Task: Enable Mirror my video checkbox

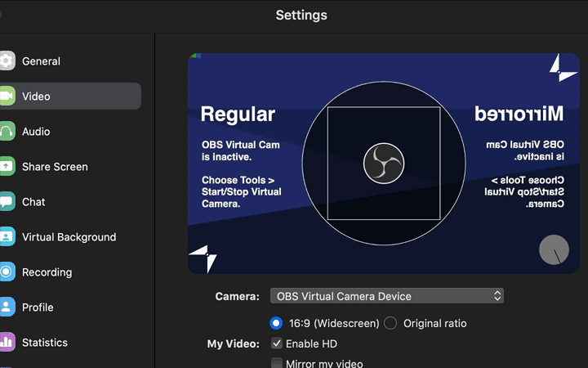Action: (x=277, y=363)
